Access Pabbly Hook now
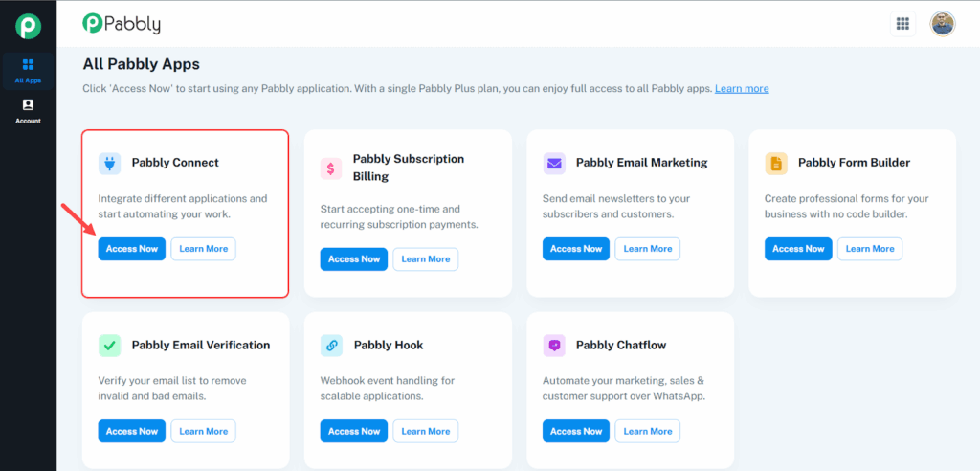 pos(354,431)
